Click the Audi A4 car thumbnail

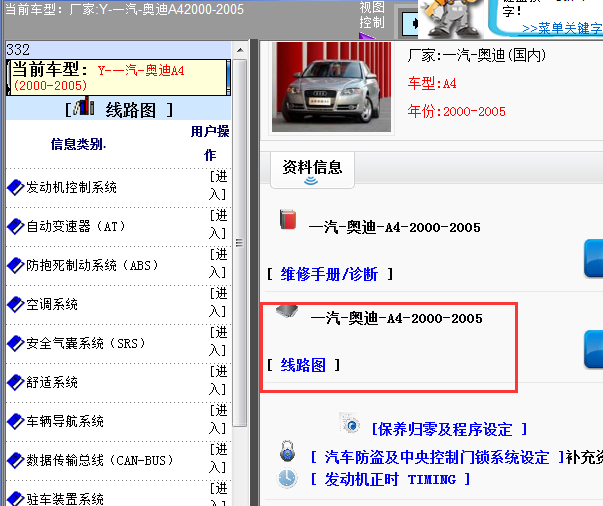tap(331, 87)
